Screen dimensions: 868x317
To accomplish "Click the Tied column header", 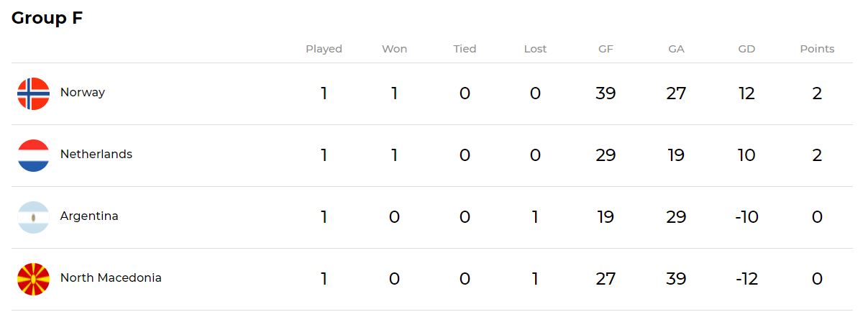I will coord(465,49).
